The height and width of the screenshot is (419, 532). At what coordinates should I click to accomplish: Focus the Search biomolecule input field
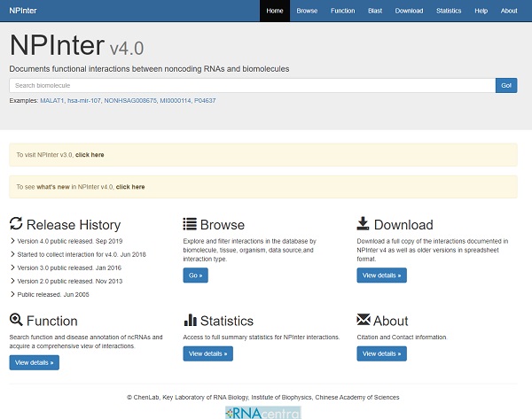pyautogui.click(x=252, y=85)
